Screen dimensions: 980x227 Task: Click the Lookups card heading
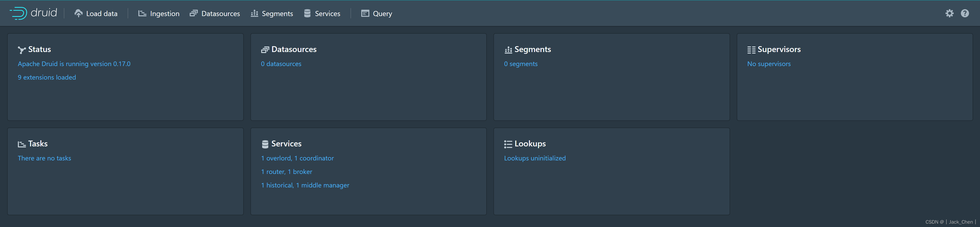530,144
